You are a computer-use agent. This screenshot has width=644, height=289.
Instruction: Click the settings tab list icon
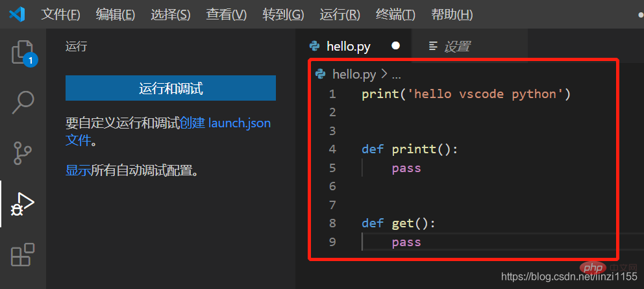pyautogui.click(x=433, y=46)
